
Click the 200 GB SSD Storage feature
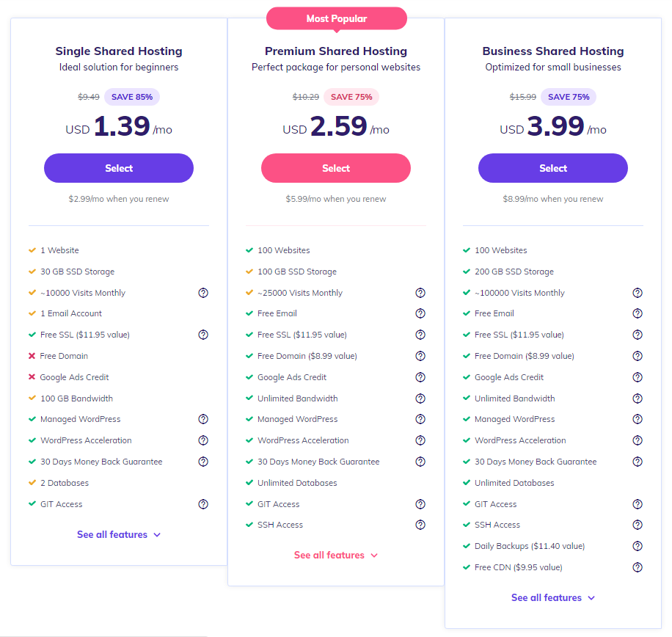(x=508, y=272)
